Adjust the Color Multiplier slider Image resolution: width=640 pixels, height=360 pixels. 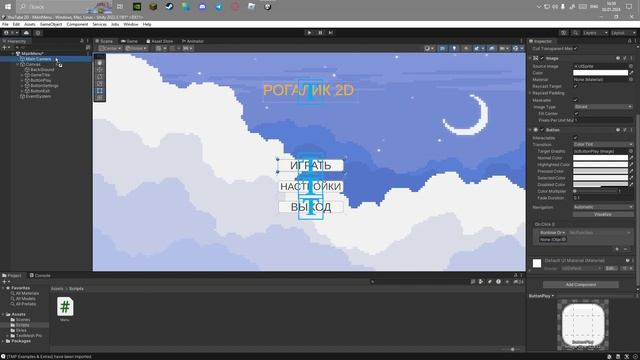595,191
